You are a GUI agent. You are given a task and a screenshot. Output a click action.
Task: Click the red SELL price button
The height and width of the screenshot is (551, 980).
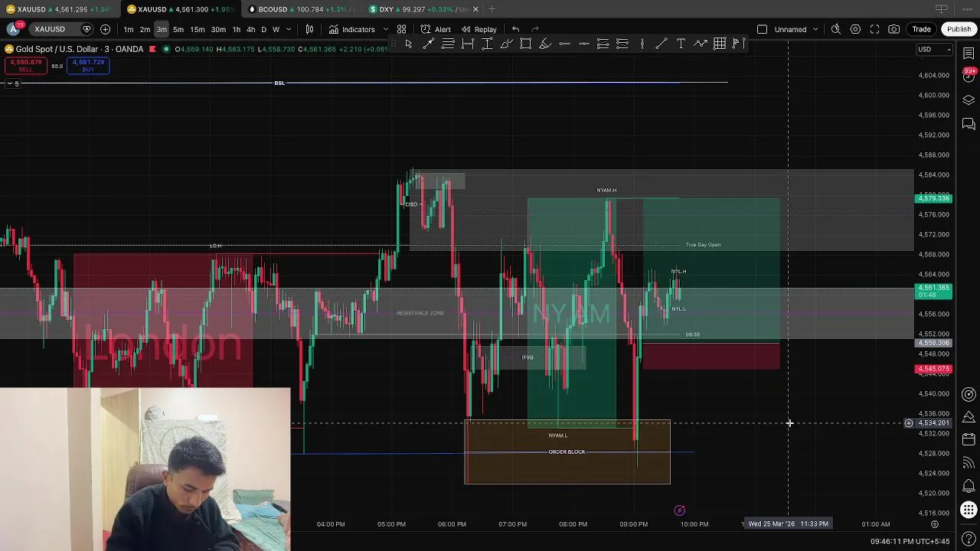tap(26, 66)
